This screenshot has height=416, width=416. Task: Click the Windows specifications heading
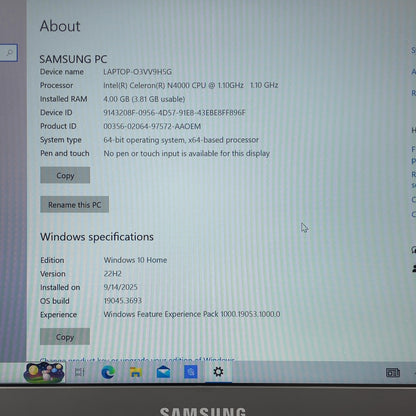pos(97,237)
